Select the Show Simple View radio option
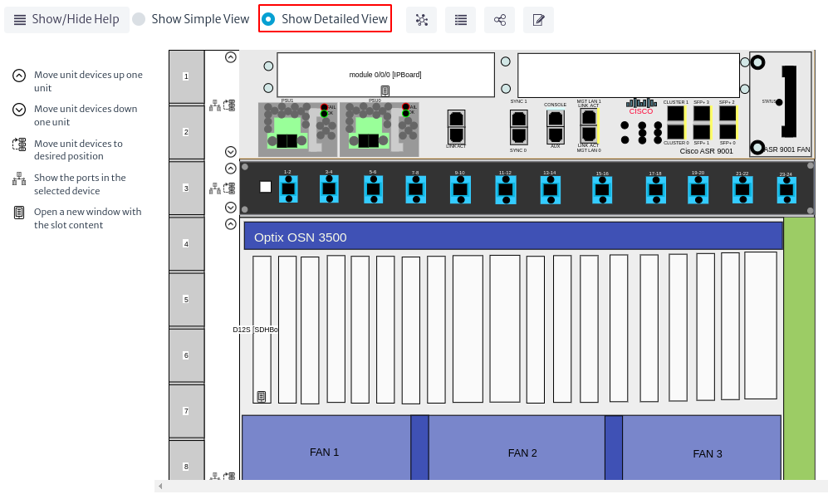This screenshot has width=828, height=504. [191, 20]
